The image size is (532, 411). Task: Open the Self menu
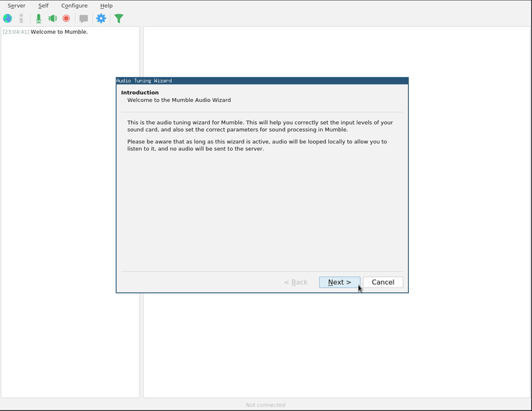[x=44, y=6]
